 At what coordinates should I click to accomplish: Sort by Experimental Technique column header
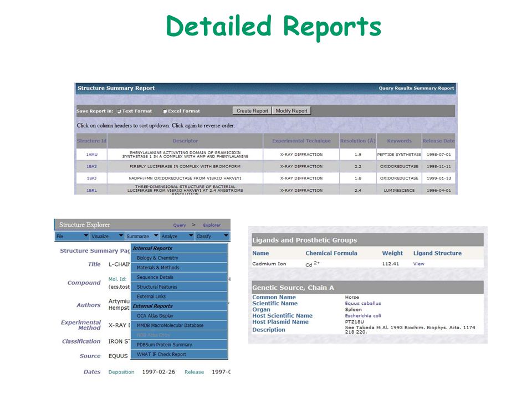pyautogui.click(x=301, y=141)
